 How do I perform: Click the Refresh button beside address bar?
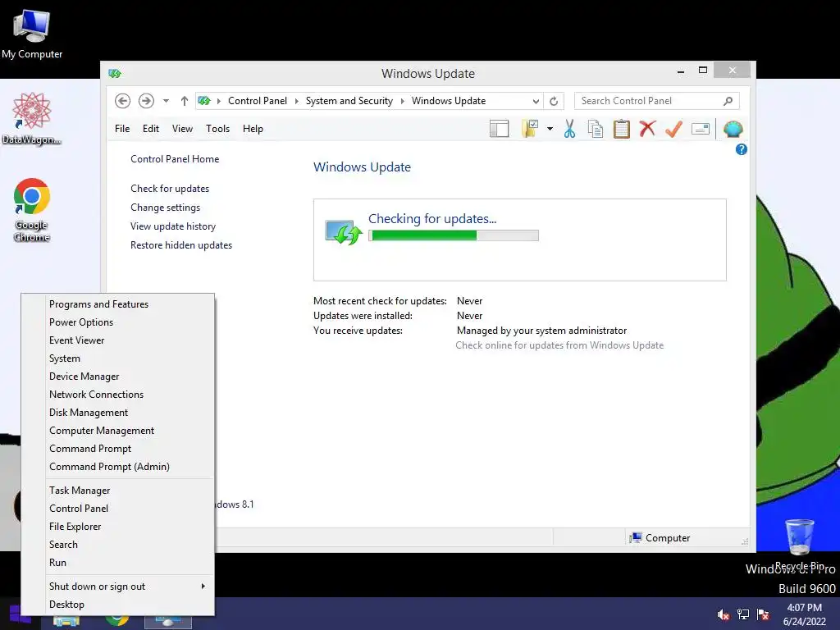[554, 101]
